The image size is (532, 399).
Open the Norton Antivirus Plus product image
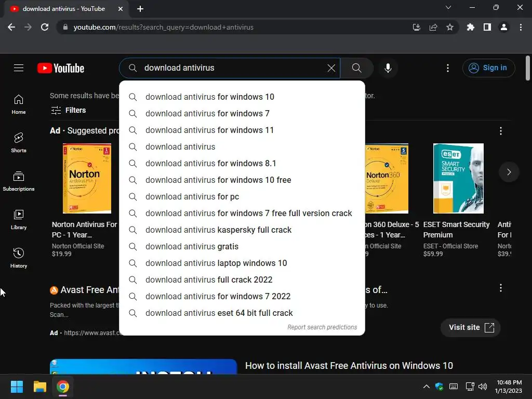87,179
